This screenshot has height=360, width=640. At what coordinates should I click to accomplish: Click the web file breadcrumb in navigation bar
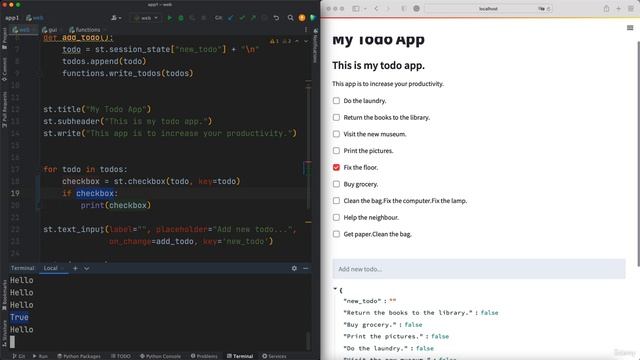35,18
